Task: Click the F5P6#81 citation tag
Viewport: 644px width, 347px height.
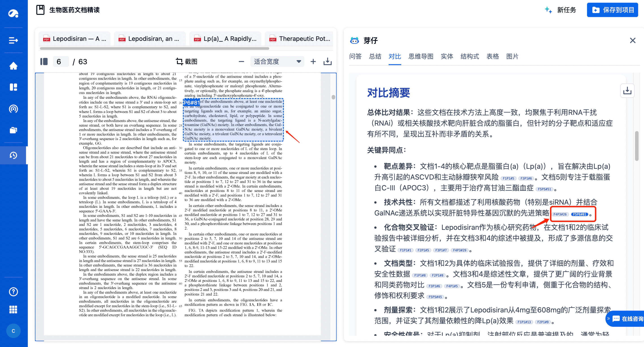Action: click(580, 214)
